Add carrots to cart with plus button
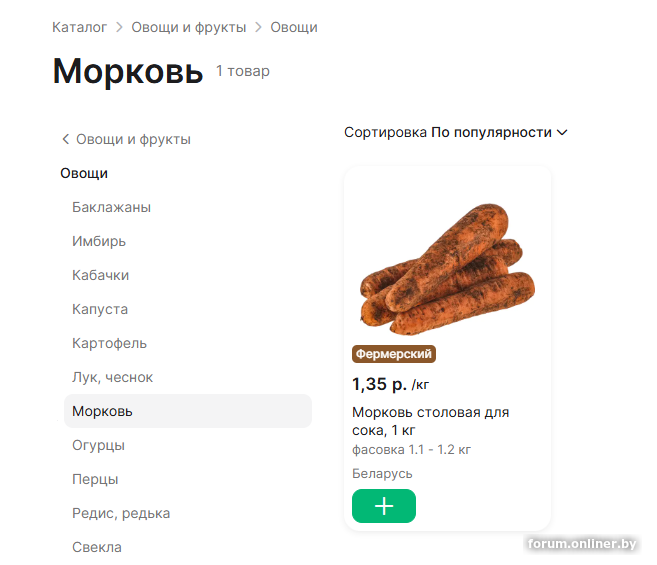Image resolution: width=657 pixels, height=565 pixels. [384, 506]
